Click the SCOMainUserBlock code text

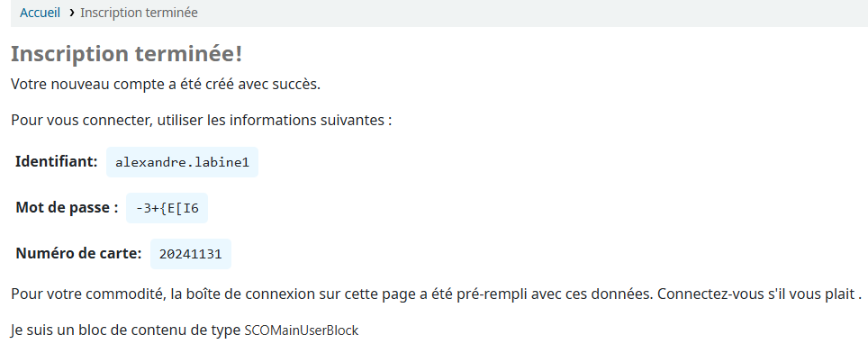click(302, 330)
